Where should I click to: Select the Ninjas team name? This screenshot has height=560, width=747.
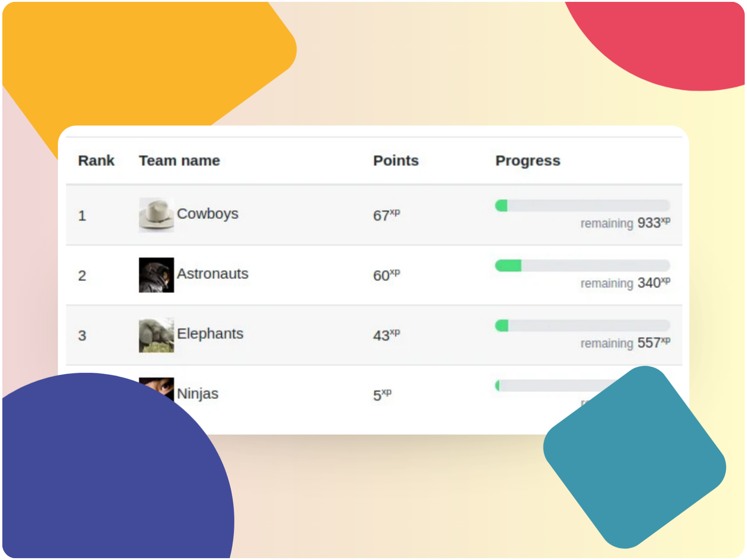coord(197,393)
